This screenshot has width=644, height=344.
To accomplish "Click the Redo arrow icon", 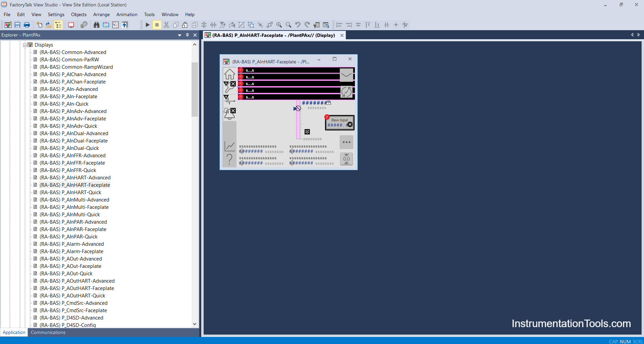I will [307, 25].
